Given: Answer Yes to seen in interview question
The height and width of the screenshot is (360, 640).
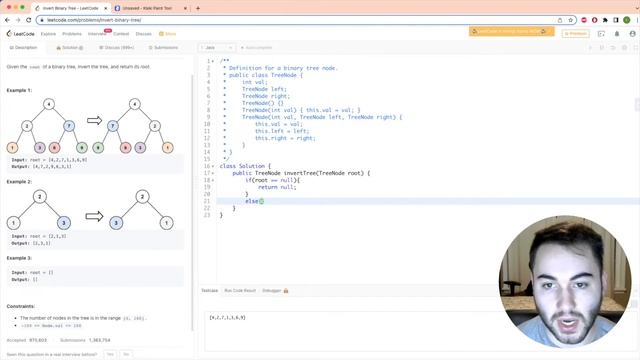Looking at the screenshot, I should pos(110,354).
